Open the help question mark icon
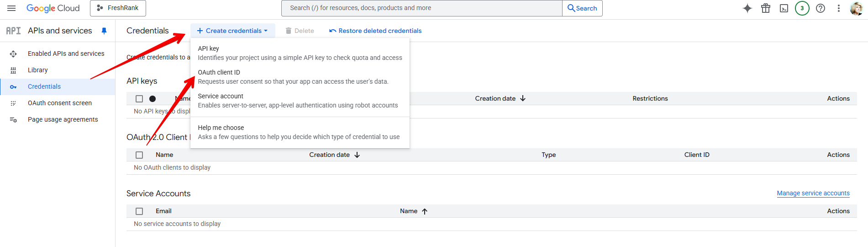Screen dimensions: 868x247 pyautogui.click(x=821, y=8)
